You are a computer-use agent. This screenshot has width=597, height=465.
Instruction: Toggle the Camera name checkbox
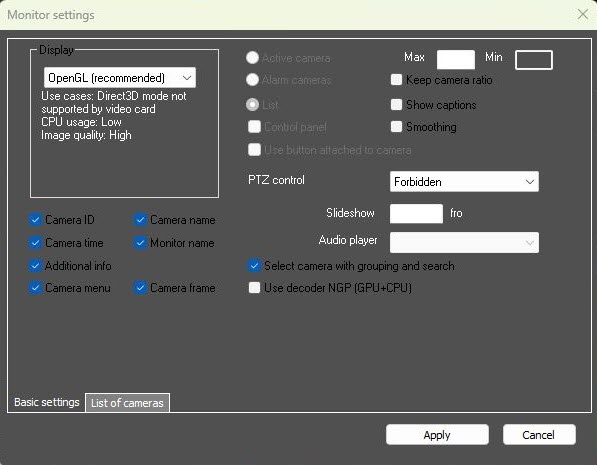click(x=140, y=220)
